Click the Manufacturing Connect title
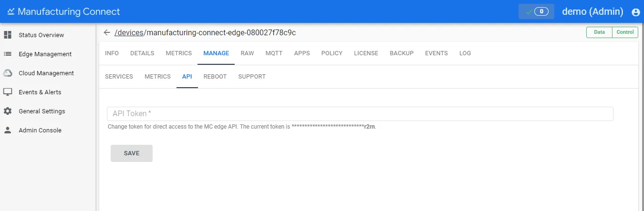The height and width of the screenshot is (211, 644). (69, 11)
